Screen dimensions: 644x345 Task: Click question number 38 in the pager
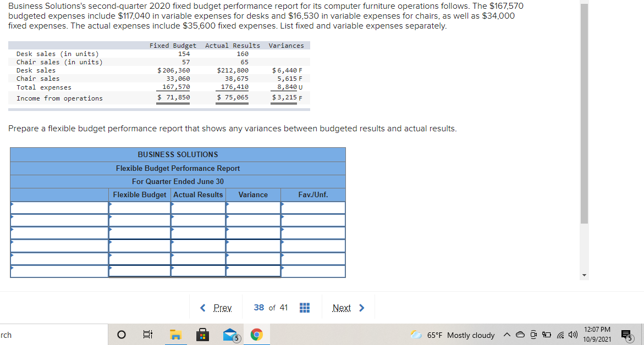click(x=258, y=308)
